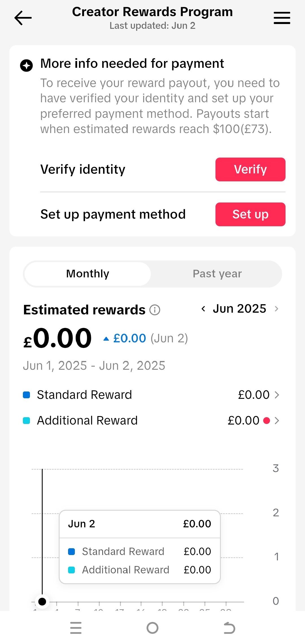Image resolution: width=305 pixels, height=644 pixels.
Task: Click Set up payment method button
Action: pyautogui.click(x=250, y=214)
